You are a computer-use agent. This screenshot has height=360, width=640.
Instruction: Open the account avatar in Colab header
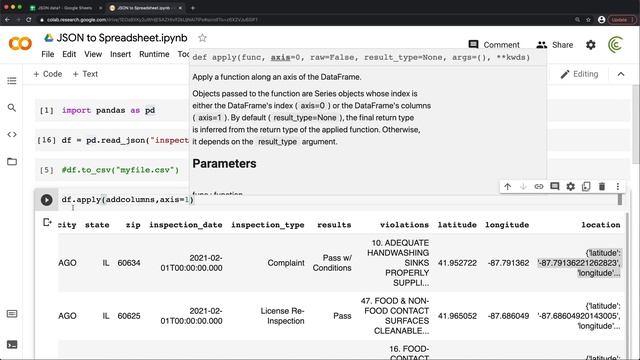pyautogui.click(x=615, y=44)
